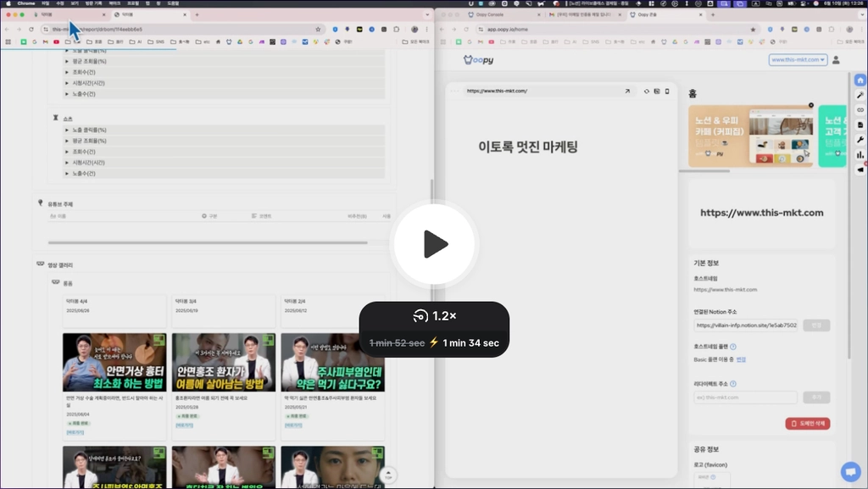868x489 pixels.
Task: Open the bar chart analytics icon in Oopy's sidebar
Action: pyautogui.click(x=860, y=155)
